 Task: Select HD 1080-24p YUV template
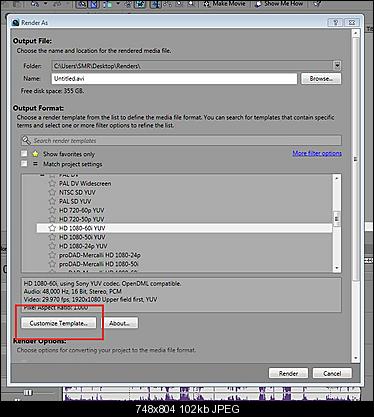(x=83, y=246)
